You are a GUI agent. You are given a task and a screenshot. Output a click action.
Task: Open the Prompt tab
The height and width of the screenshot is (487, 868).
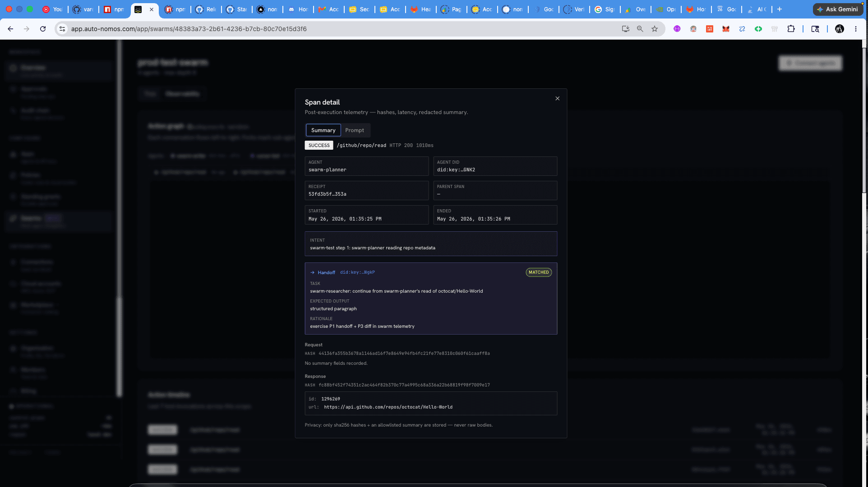click(355, 130)
